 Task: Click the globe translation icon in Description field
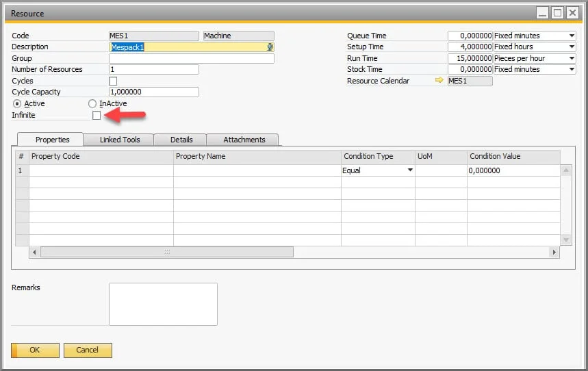point(270,47)
